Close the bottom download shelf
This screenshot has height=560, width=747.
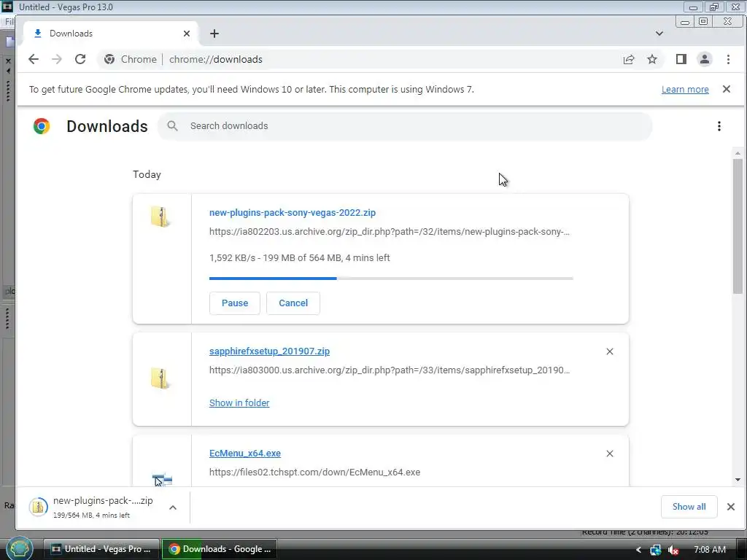point(731,507)
